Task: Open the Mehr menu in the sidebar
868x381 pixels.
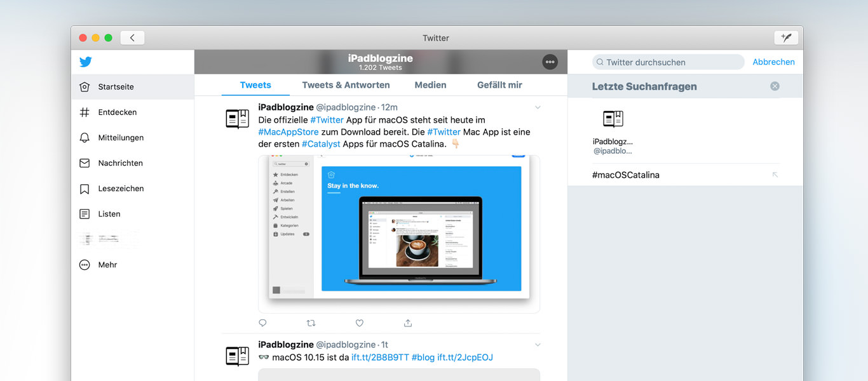Action: (133, 265)
